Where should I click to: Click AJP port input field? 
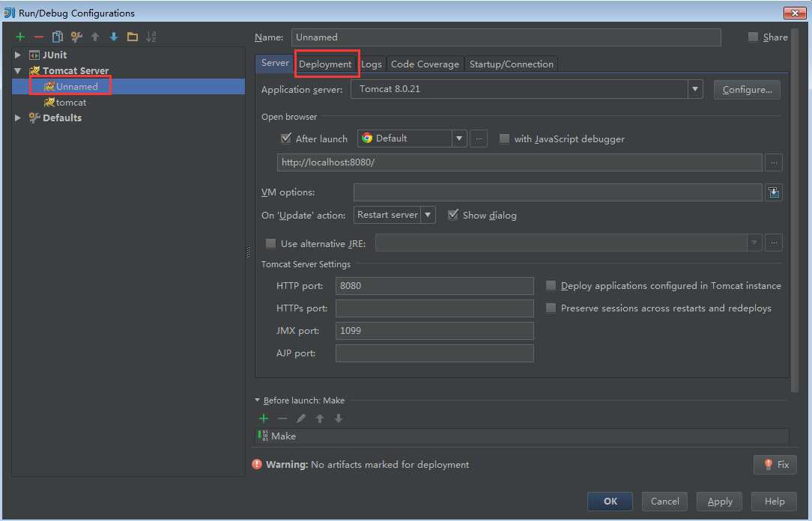tap(434, 353)
